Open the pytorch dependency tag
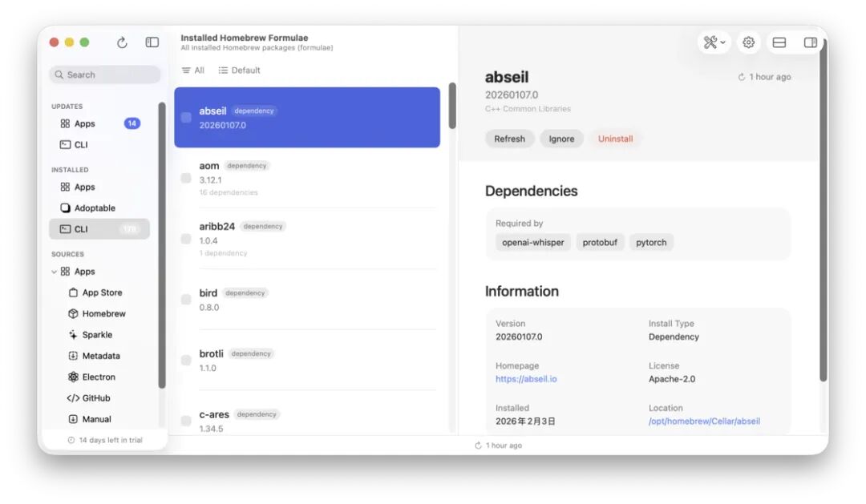Viewport: 866px width, 504px height. tap(651, 242)
